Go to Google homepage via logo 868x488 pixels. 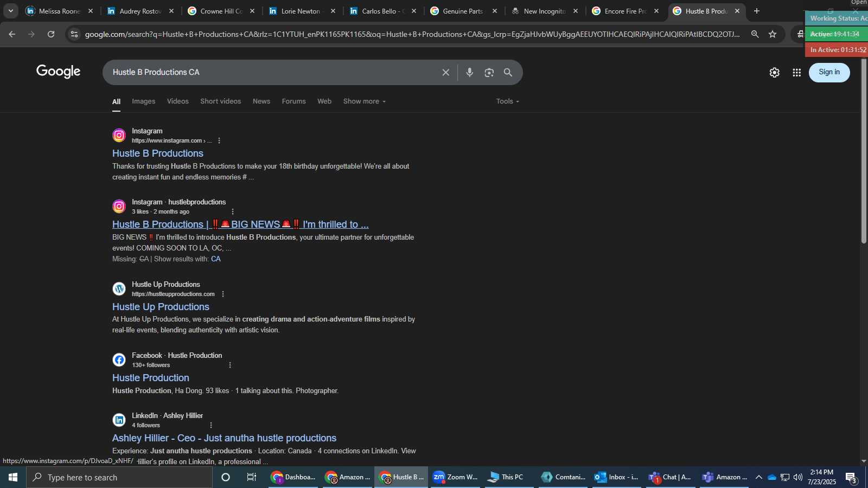pyautogui.click(x=59, y=72)
